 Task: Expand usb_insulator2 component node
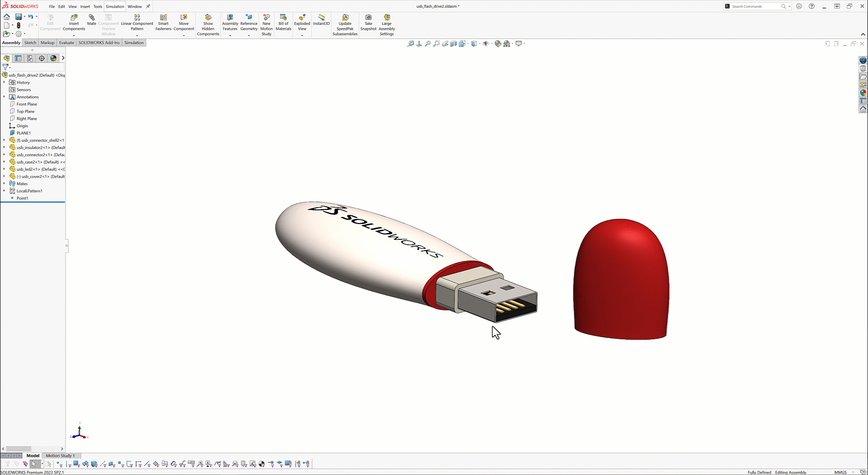pyautogui.click(x=4, y=147)
